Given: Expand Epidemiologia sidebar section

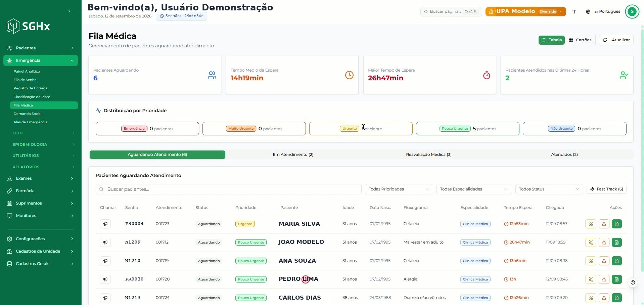Looking at the screenshot, I should click(x=43, y=144).
